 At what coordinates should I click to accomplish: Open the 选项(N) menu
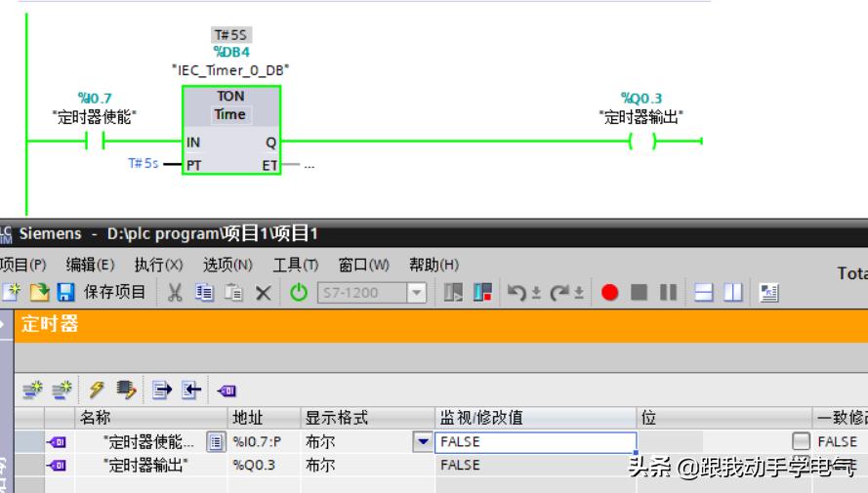pos(227,265)
